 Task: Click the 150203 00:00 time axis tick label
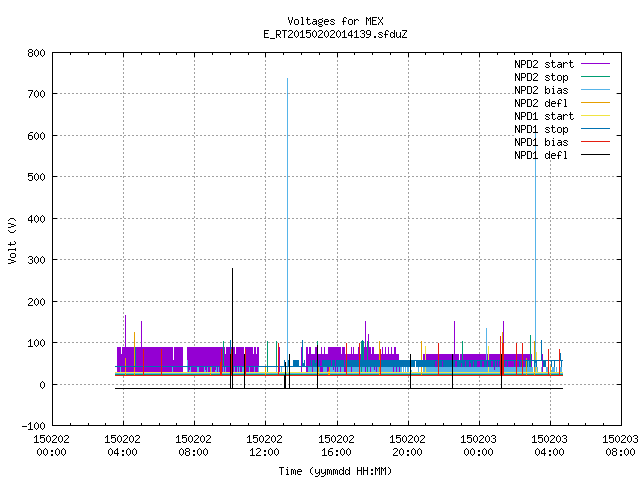coord(479,446)
